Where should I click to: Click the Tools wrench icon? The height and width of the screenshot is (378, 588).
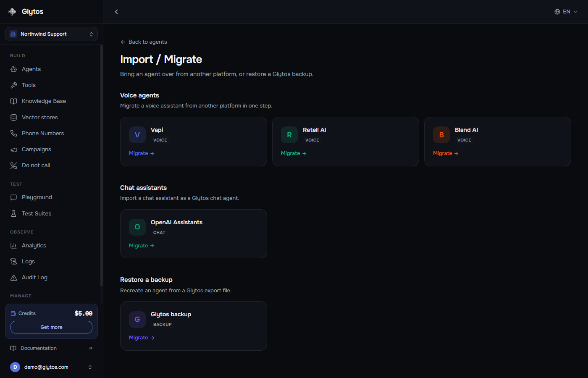click(13, 85)
